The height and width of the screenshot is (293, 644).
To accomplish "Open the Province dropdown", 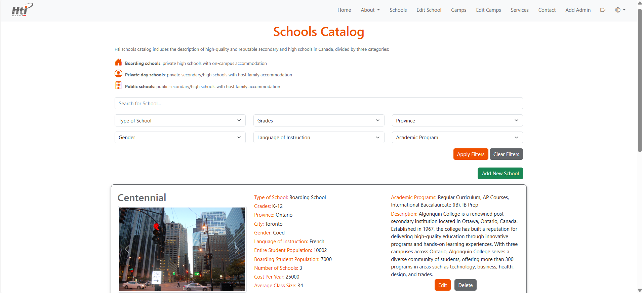I will pyautogui.click(x=457, y=120).
